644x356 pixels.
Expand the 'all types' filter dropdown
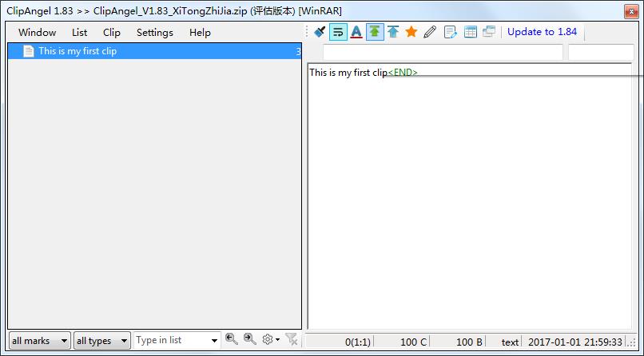[102, 340]
